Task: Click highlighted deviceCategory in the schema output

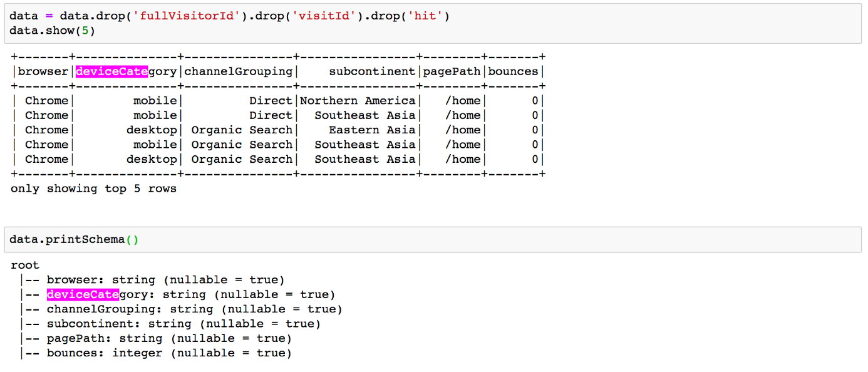Action: coord(83,294)
